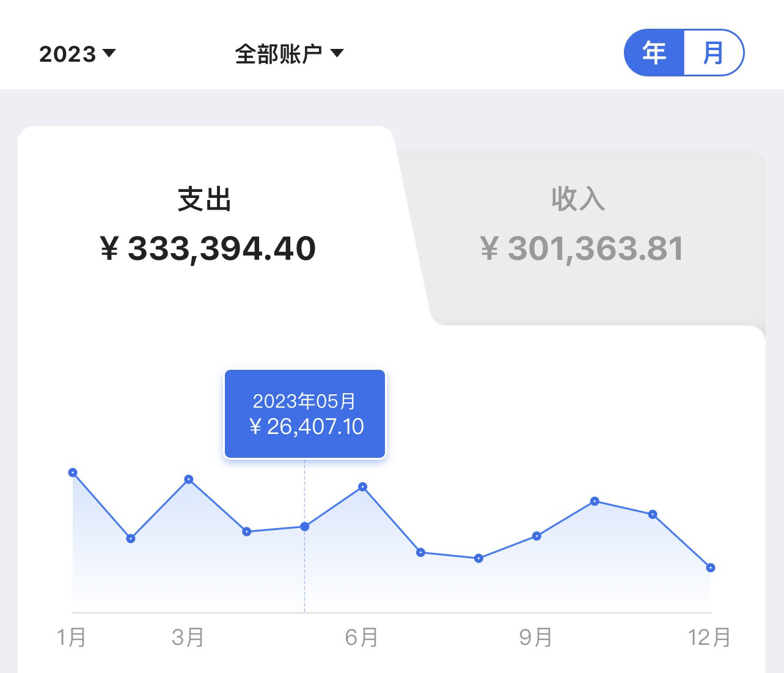Click the 9月 axis label
Image resolution: width=784 pixels, height=673 pixels.
pyautogui.click(x=536, y=638)
